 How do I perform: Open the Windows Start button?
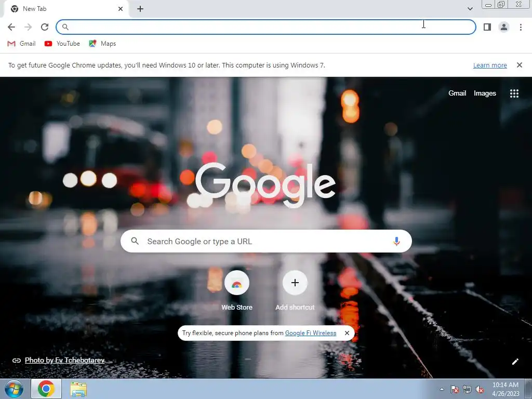point(14,389)
